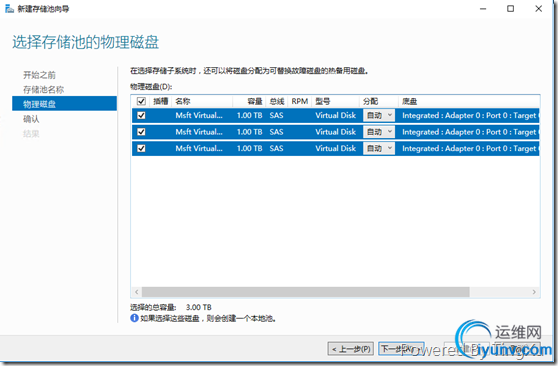Click the 物理磁盘(D): list label
The height and width of the screenshot is (366, 558).
click(151, 87)
